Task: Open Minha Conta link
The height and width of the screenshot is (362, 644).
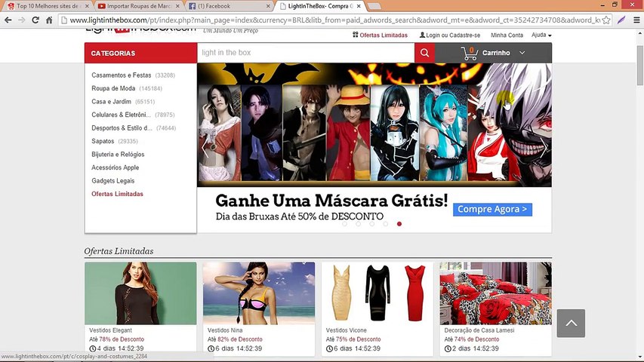Action: [507, 35]
